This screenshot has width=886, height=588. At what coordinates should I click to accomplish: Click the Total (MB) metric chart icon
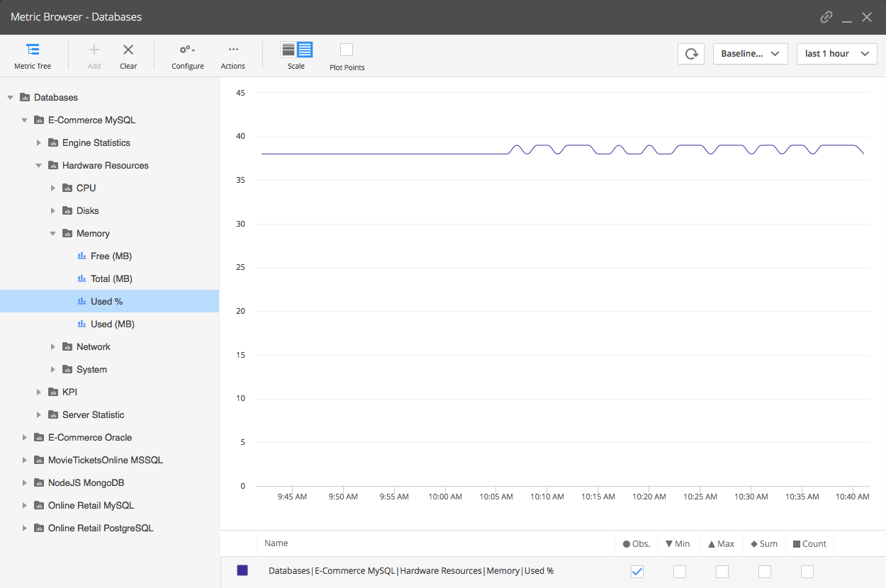point(82,278)
